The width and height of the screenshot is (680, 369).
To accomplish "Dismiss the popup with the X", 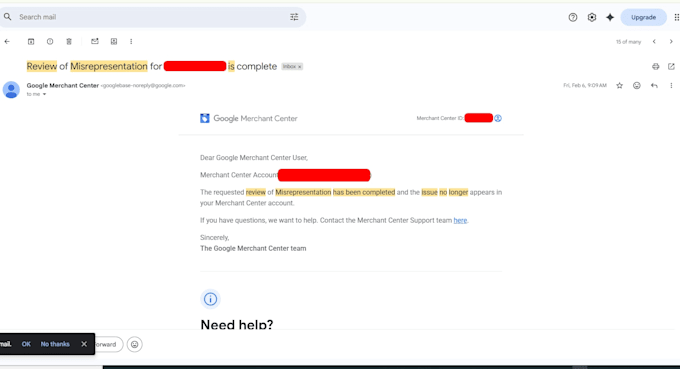I will (x=84, y=344).
